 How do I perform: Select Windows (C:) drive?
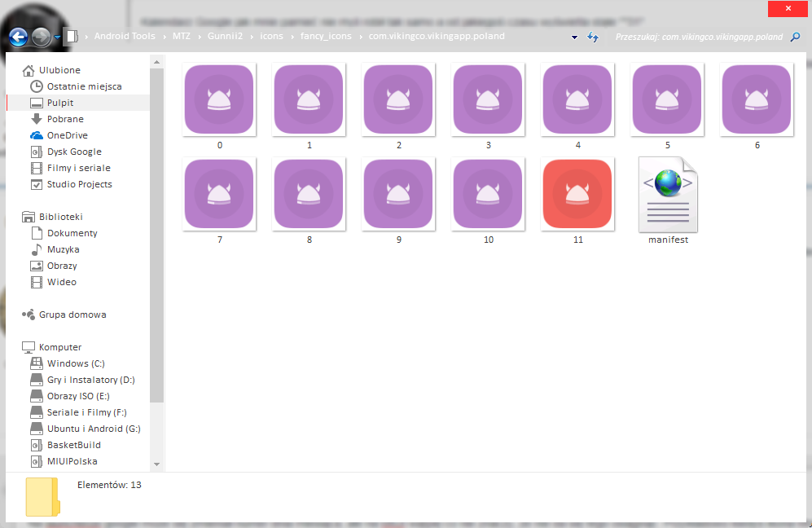[x=76, y=363]
